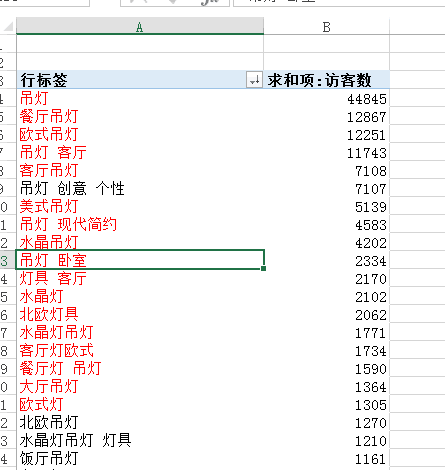Click the value 1270

pyautogui.click(x=371, y=423)
